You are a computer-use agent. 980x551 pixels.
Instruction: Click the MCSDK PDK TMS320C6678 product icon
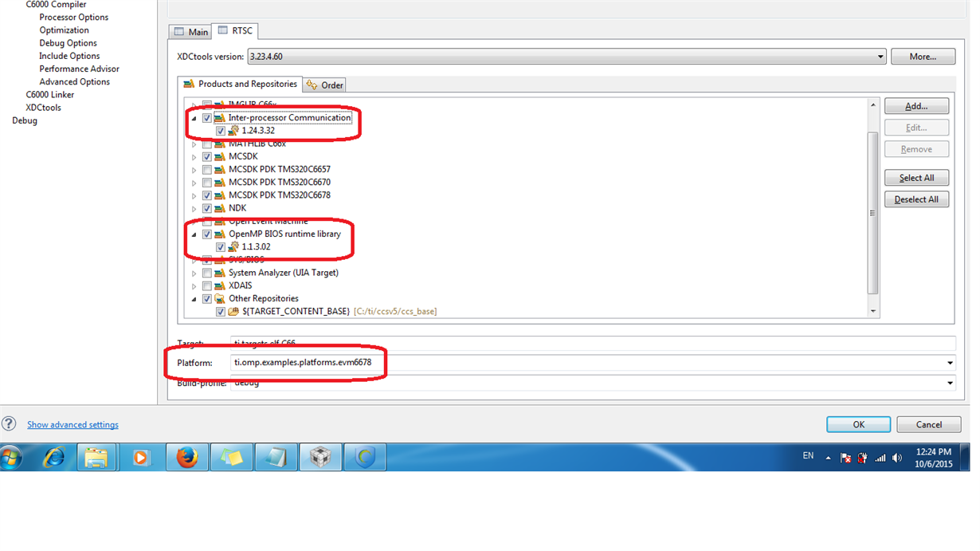click(x=219, y=195)
